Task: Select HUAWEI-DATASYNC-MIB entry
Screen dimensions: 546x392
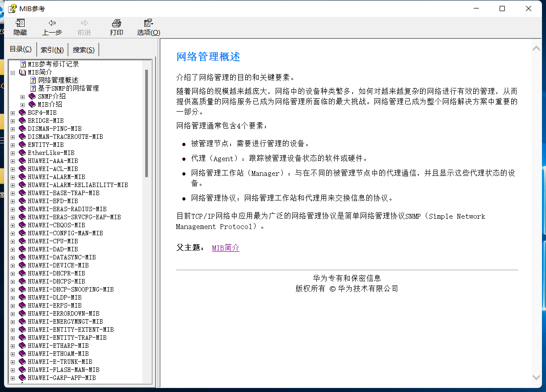Action: 62,257
